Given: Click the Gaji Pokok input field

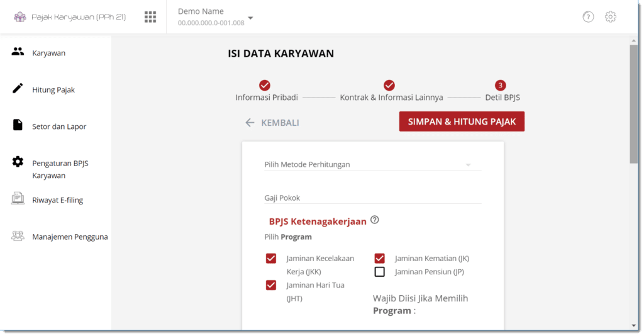Looking at the screenshot, I should (372, 198).
